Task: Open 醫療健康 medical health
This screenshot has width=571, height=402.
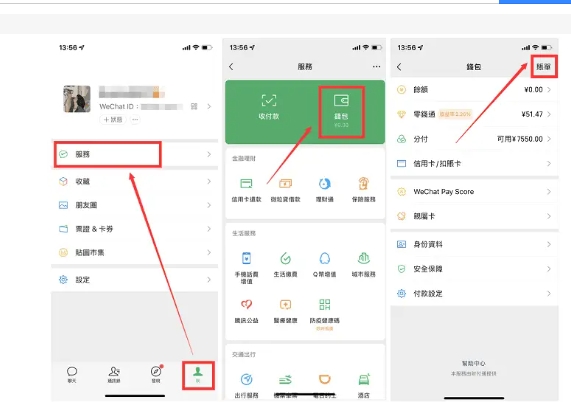Action: (x=286, y=311)
